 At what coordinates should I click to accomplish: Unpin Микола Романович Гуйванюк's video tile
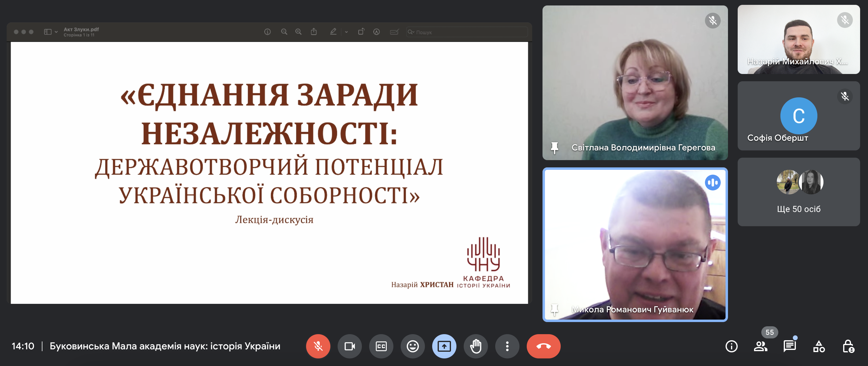pos(555,317)
